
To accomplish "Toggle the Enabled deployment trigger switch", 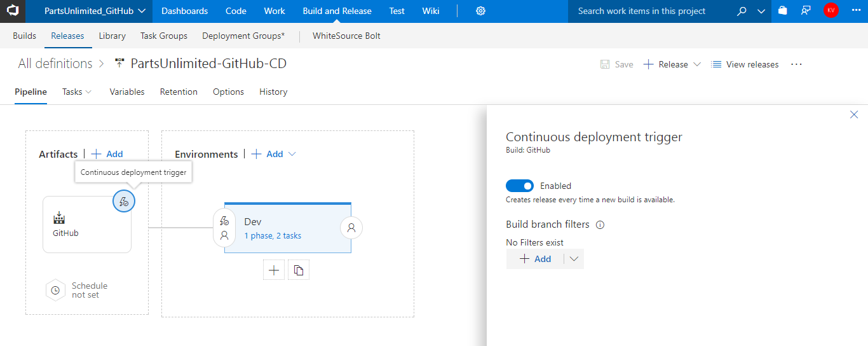I will pos(520,186).
